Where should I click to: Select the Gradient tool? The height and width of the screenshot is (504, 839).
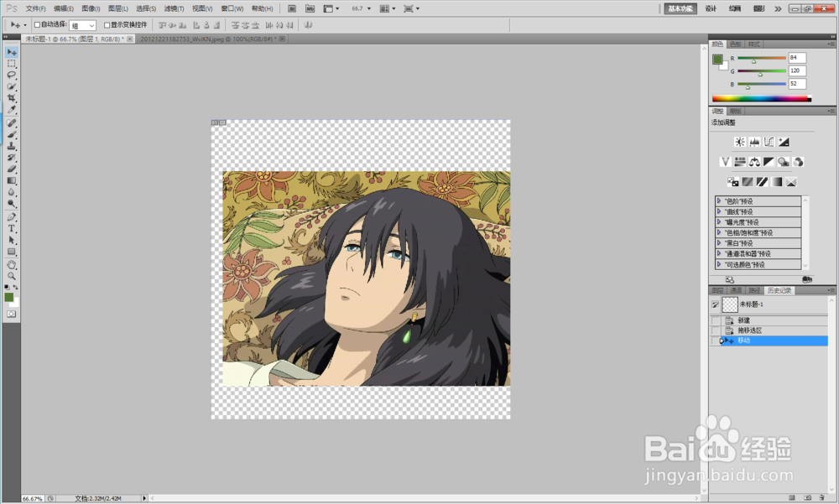point(11,180)
